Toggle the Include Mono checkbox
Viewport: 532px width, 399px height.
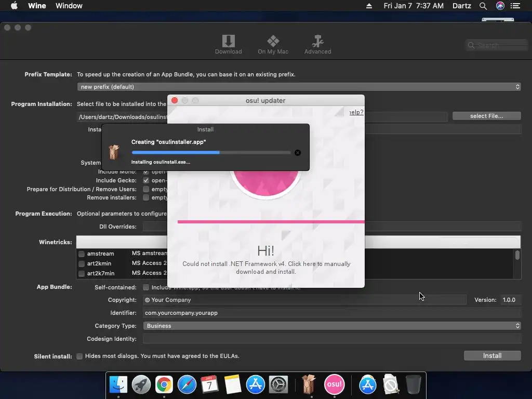pyautogui.click(x=146, y=172)
